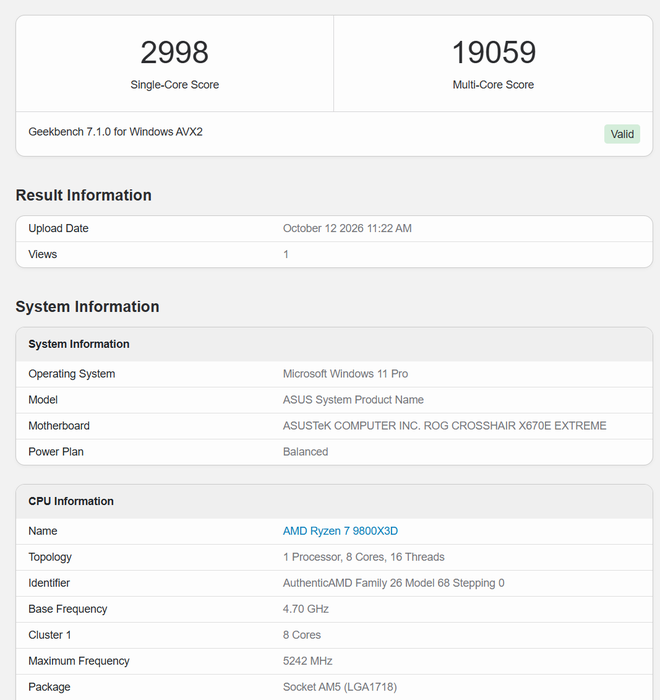Click the Views row label
Screen dimensions: 660x700
click(43, 254)
